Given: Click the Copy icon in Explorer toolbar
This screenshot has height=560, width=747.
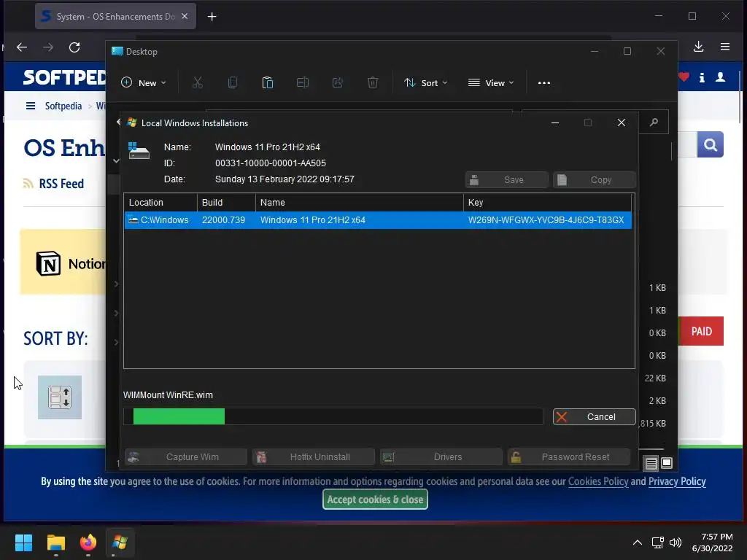Looking at the screenshot, I should point(233,83).
